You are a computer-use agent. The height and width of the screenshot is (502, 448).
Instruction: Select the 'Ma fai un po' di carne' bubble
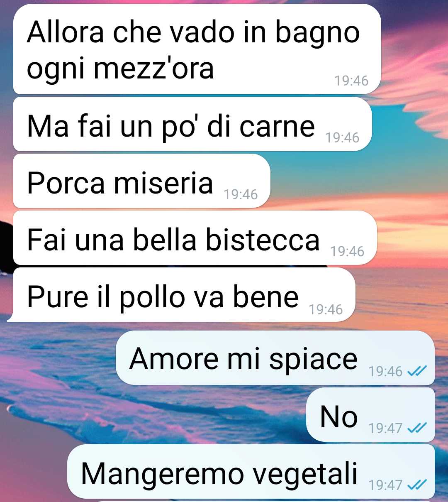point(192,124)
